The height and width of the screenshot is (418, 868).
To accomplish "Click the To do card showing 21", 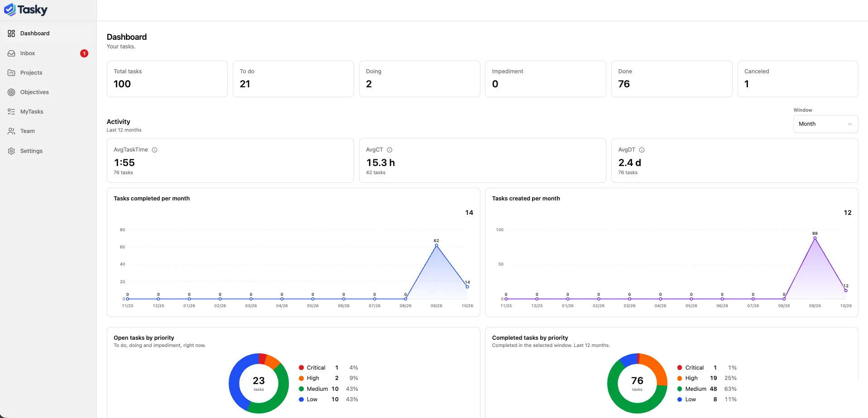I will pos(293,79).
